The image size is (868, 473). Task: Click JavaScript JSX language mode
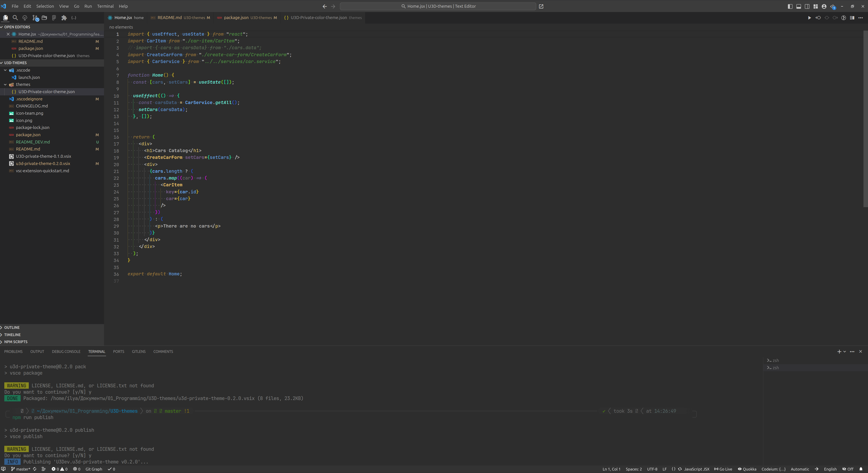tap(696, 469)
